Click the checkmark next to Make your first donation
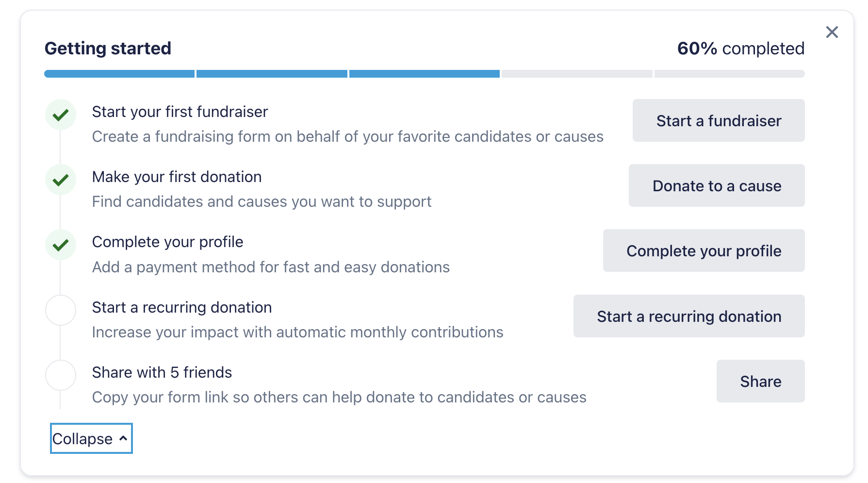The width and height of the screenshot is (868, 483). point(60,180)
